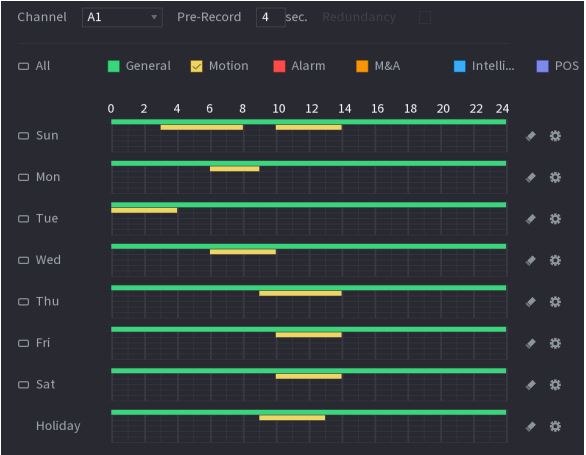This screenshot has height=455, width=586.
Task: Toggle the Motion record type checkbox
Action: [197, 66]
